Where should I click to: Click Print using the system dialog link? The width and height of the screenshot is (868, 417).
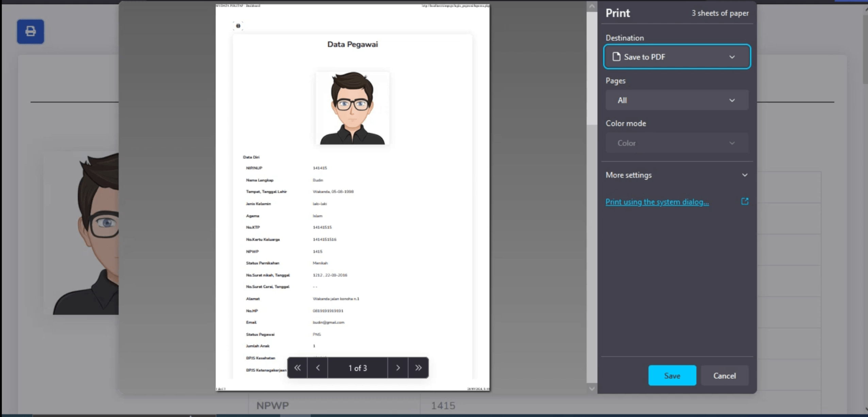(x=657, y=202)
